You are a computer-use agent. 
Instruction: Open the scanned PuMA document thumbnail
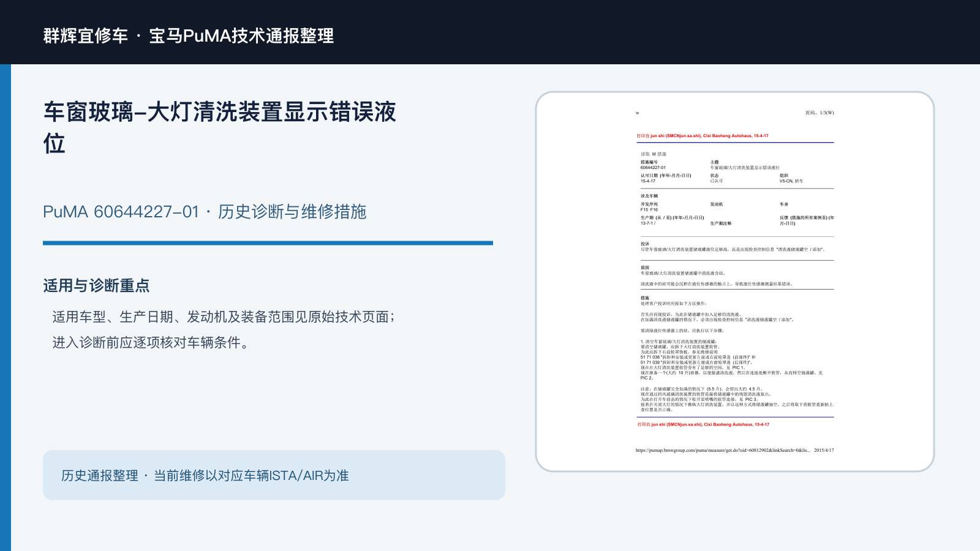coord(735,282)
